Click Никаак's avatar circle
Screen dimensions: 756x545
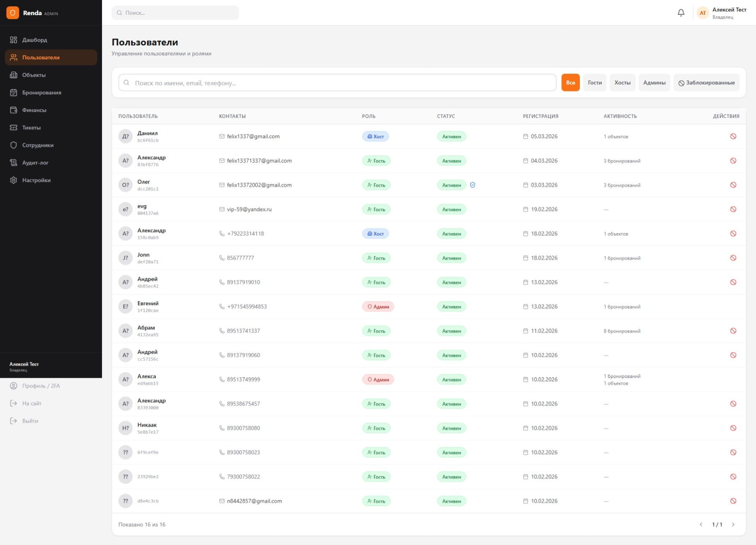pyautogui.click(x=126, y=428)
